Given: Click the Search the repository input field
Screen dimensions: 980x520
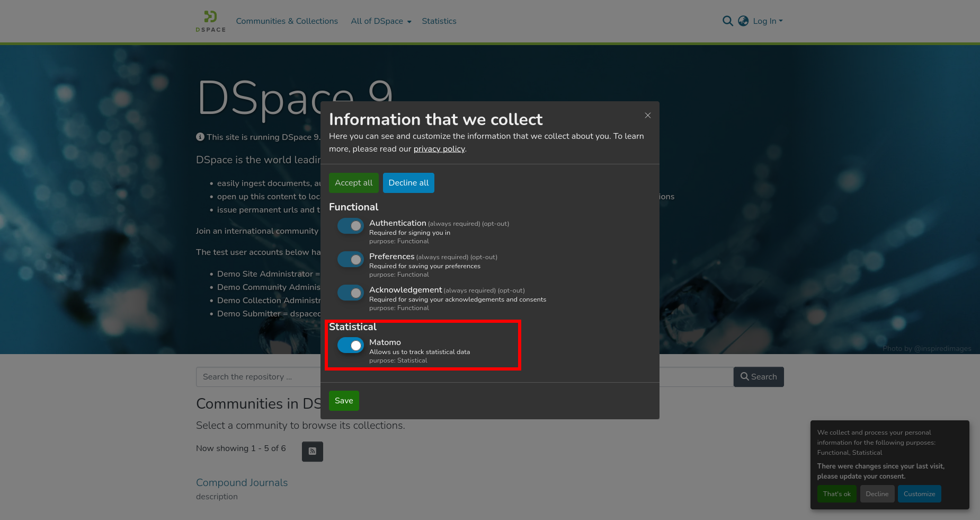Looking at the screenshot, I should tap(258, 377).
